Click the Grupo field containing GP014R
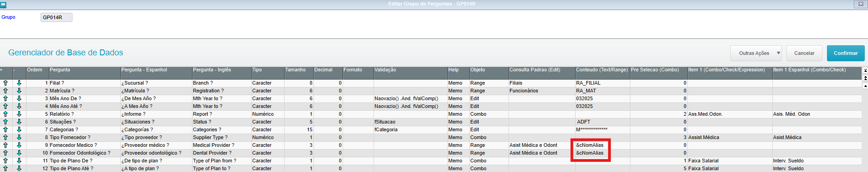868x172 pixels. (x=57, y=17)
